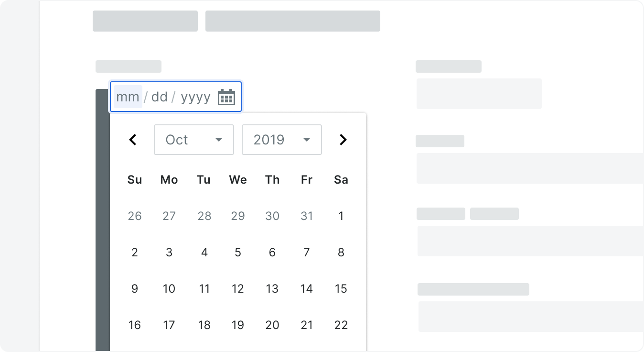This screenshot has width=644, height=352.
Task: Open the calendar icon in date field
Action: [x=226, y=97]
